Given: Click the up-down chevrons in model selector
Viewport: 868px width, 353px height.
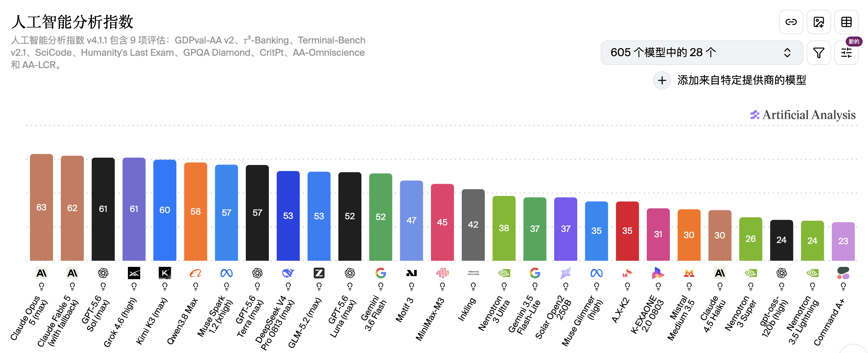Looking at the screenshot, I should [x=787, y=53].
